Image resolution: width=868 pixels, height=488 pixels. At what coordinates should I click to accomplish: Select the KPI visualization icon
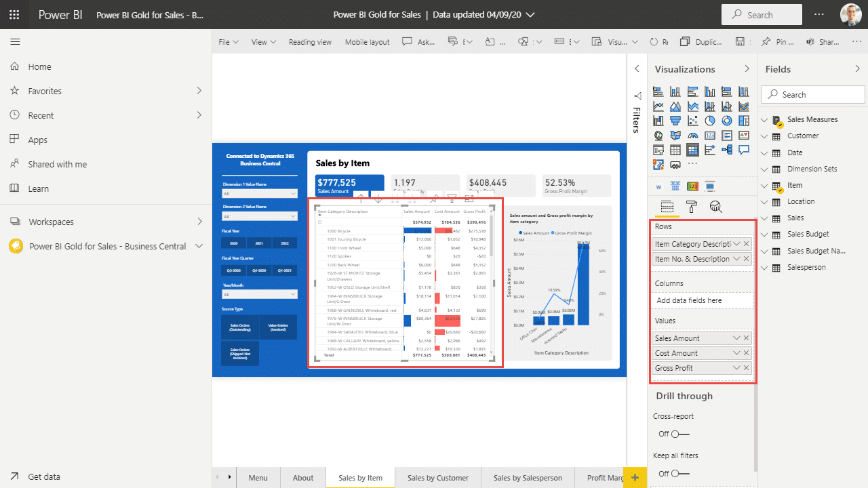(x=744, y=136)
